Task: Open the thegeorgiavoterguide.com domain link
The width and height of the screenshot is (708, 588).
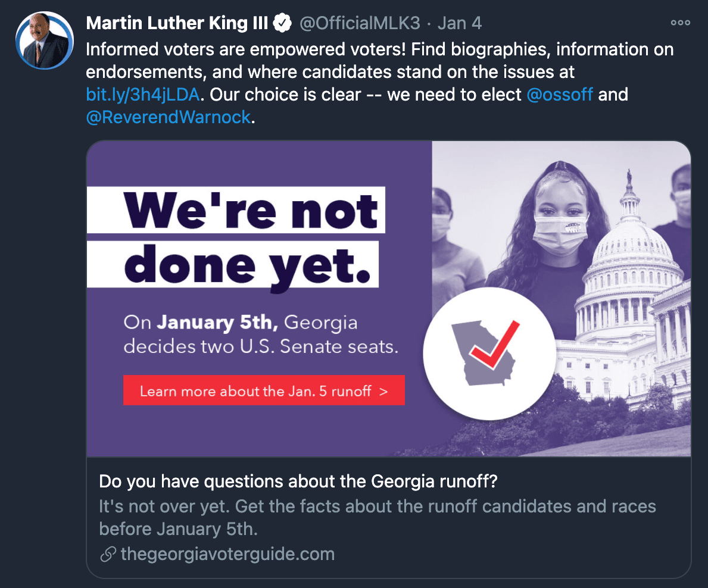Action: click(227, 555)
